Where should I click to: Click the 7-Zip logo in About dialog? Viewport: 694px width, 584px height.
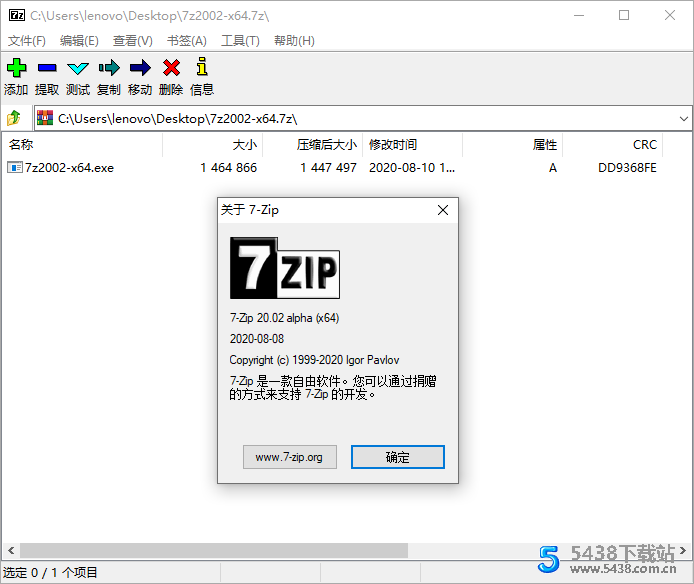click(x=285, y=268)
